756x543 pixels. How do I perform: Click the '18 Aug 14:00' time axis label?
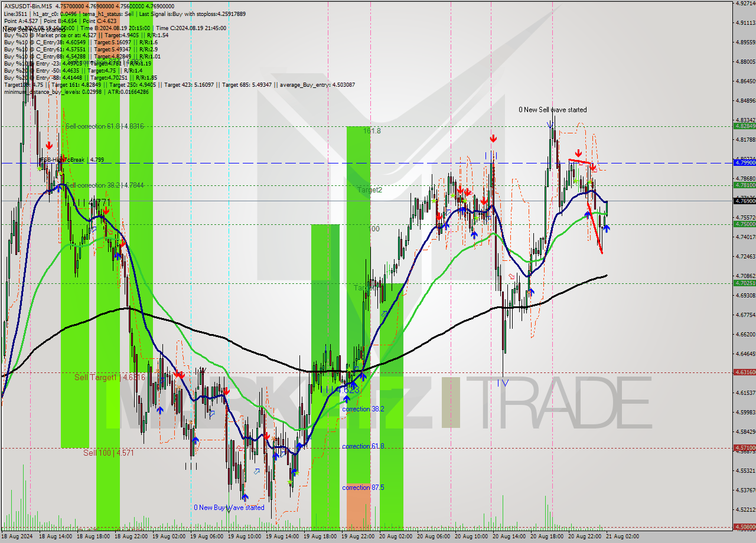tap(57, 537)
